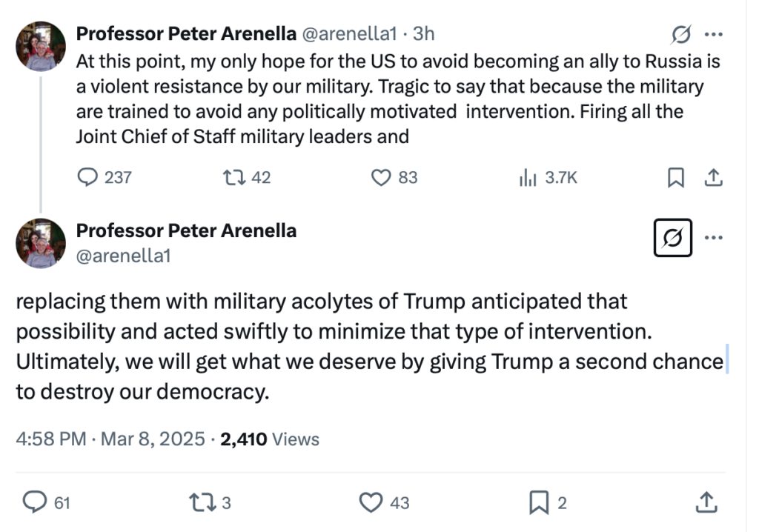Reply to the main tweet with 61 replies
The height and width of the screenshot is (532, 759).
pyautogui.click(x=35, y=502)
